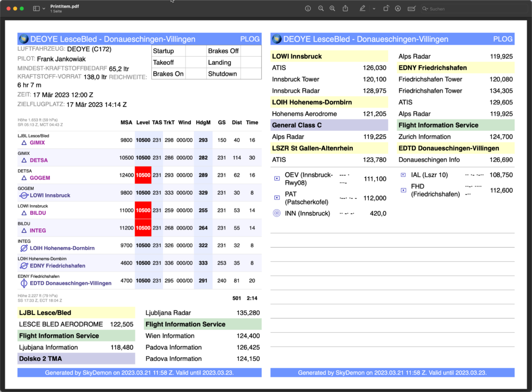Click the airport icon beside EDNY Friedrichshafen

pos(24,266)
